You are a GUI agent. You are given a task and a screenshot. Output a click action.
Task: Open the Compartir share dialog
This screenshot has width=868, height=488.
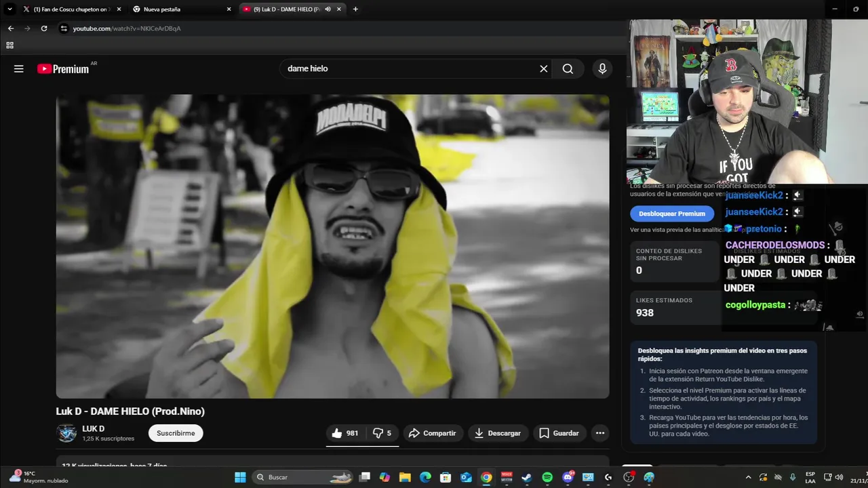click(x=432, y=433)
